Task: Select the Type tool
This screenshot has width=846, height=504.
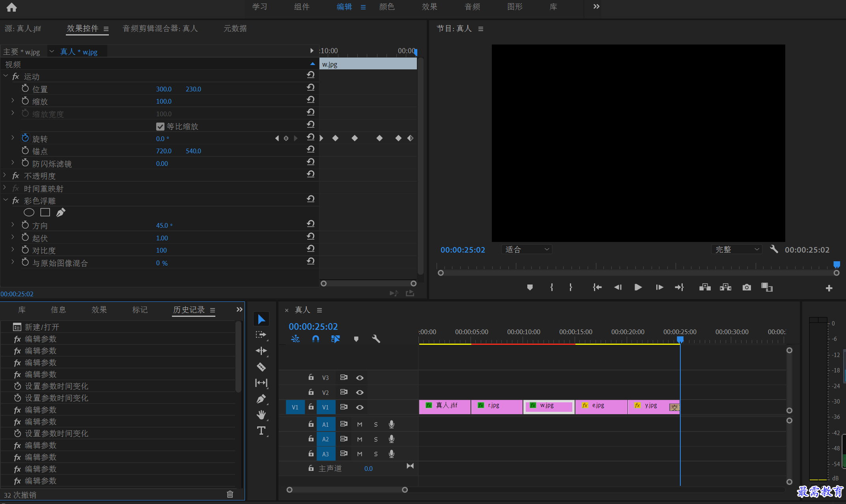Action: tap(261, 431)
